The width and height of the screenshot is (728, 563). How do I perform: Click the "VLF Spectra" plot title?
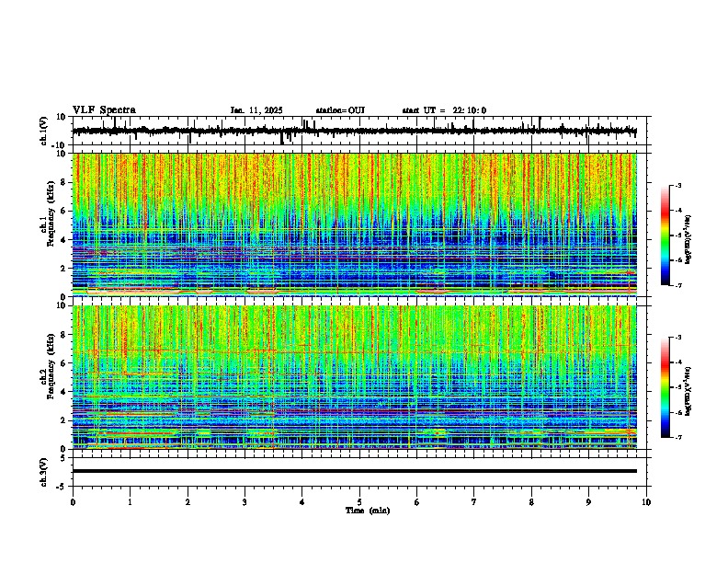104,110
